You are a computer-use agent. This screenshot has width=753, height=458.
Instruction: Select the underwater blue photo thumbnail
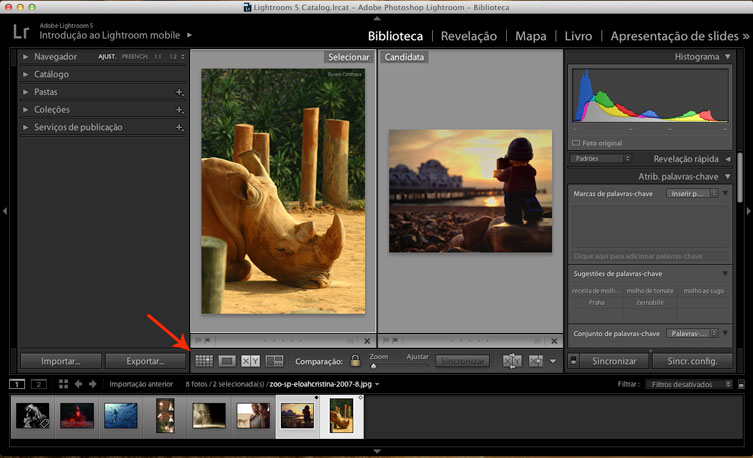point(120,415)
